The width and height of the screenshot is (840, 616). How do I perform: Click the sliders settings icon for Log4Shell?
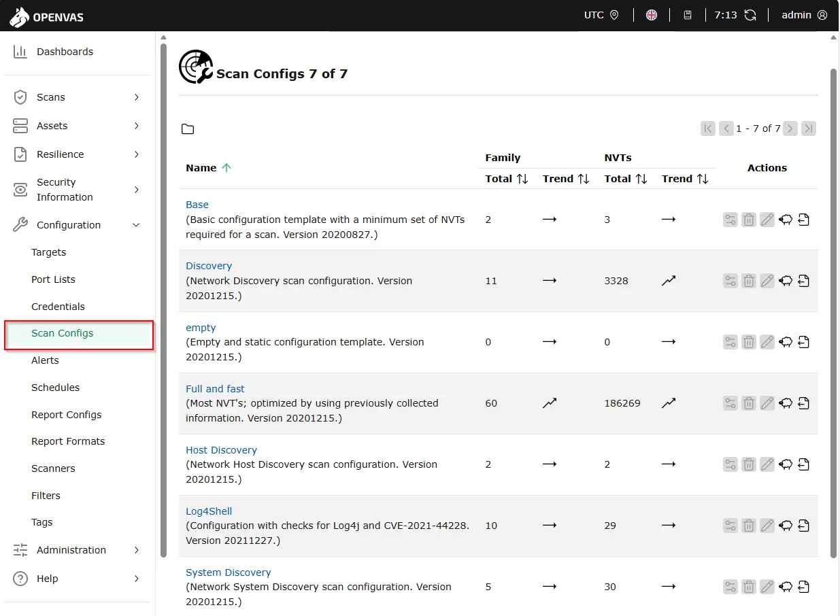click(x=730, y=526)
